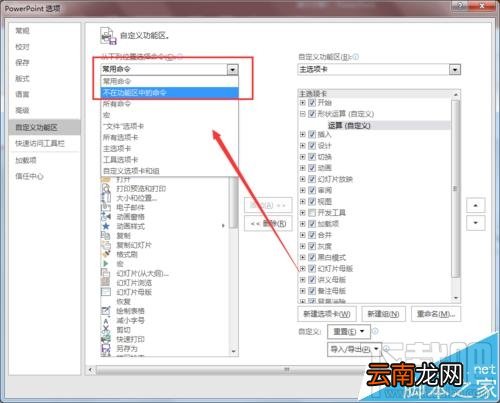The width and height of the screenshot is (500, 403).
Task: Expand the 加载项 tree node in tabs list
Action: 302,224
